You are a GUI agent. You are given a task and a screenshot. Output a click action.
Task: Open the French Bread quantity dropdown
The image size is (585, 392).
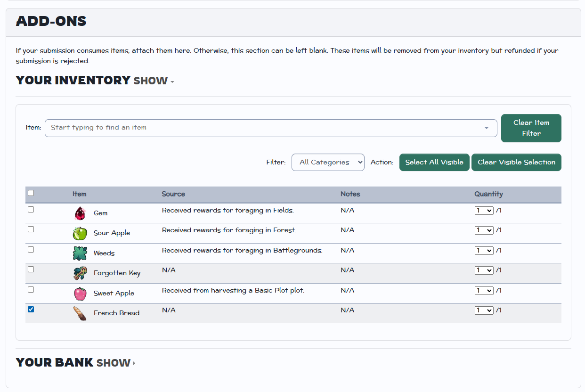point(484,310)
